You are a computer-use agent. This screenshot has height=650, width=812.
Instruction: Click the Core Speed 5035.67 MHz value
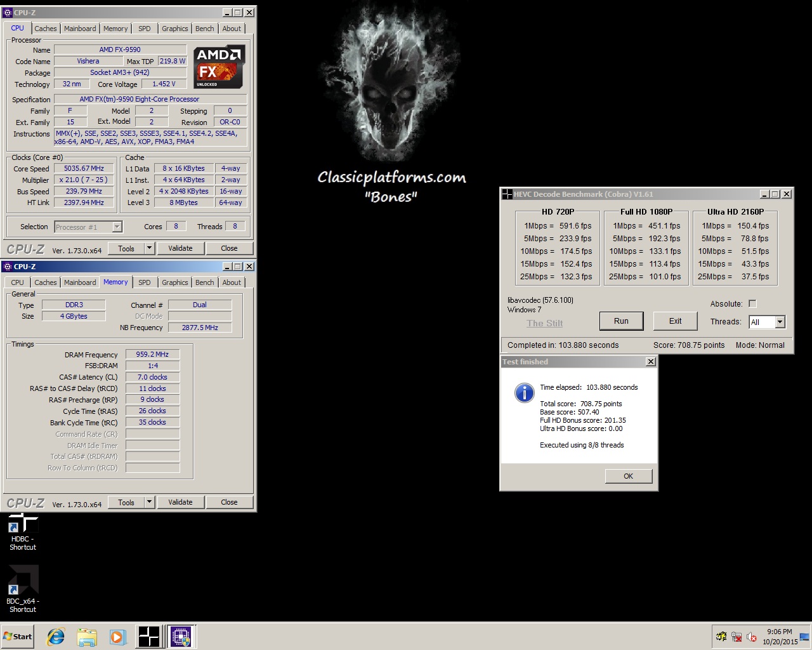point(84,168)
